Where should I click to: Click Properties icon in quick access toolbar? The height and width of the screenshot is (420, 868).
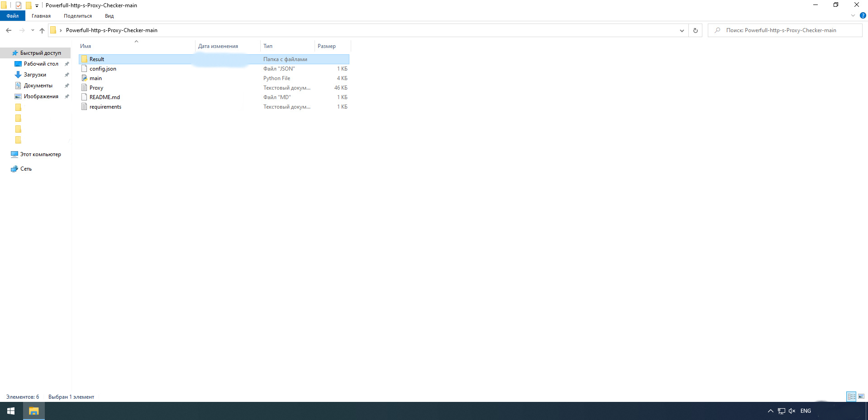coord(19,5)
